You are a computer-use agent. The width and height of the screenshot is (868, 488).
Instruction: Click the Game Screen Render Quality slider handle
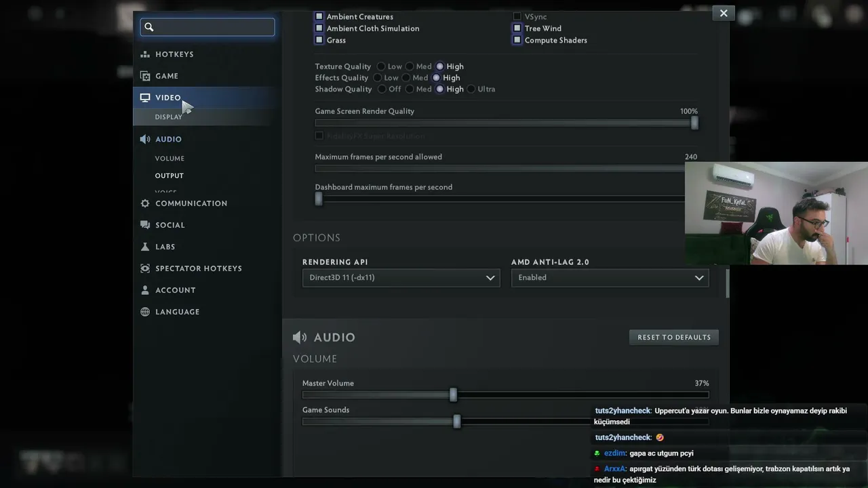click(x=694, y=123)
